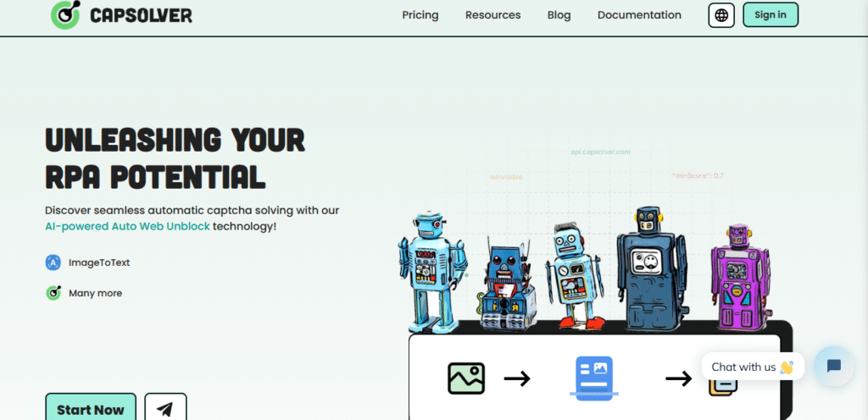
Task: Select the ImageToText label
Action: pos(99,262)
